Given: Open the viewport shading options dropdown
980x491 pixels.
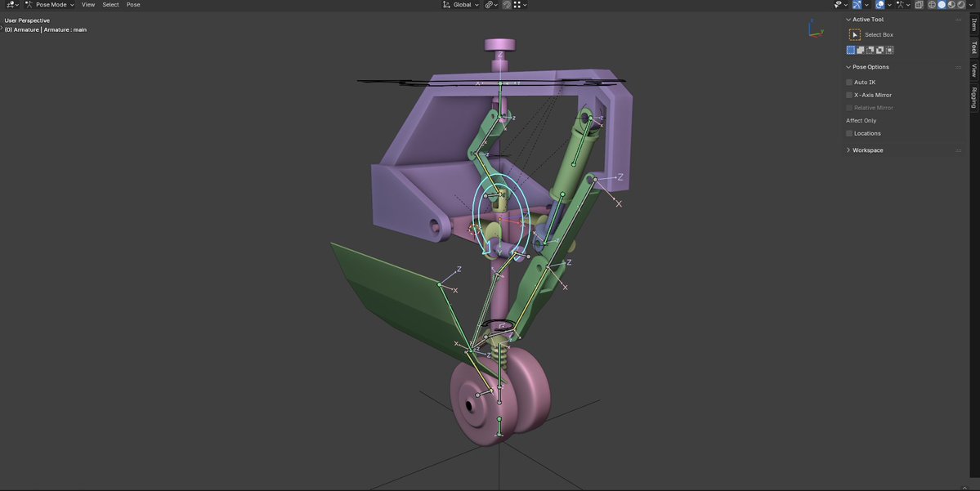Looking at the screenshot, I should [x=971, y=4].
